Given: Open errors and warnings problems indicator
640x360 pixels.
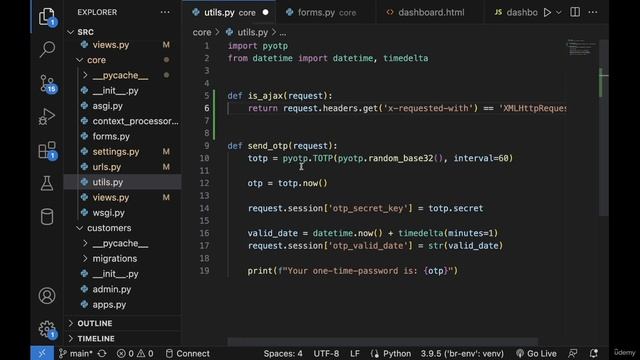Looking at the screenshot, I should pyautogui.click(x=135, y=353).
